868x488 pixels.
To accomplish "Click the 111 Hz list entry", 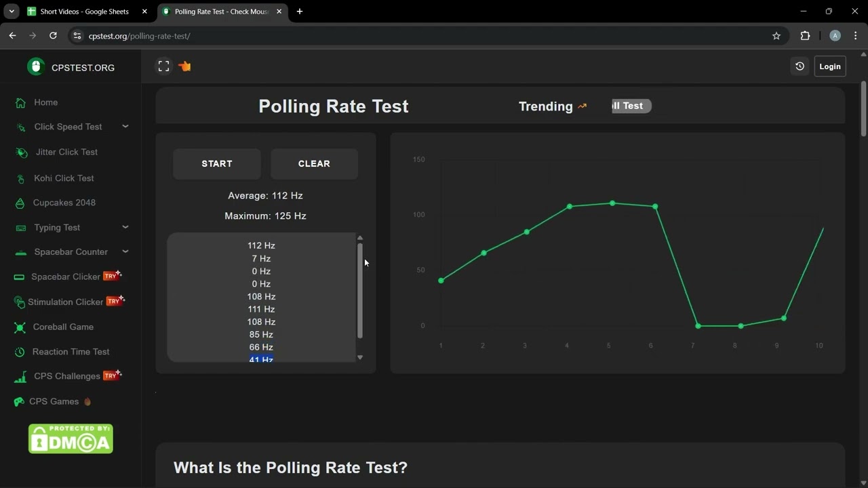I will coord(261,309).
